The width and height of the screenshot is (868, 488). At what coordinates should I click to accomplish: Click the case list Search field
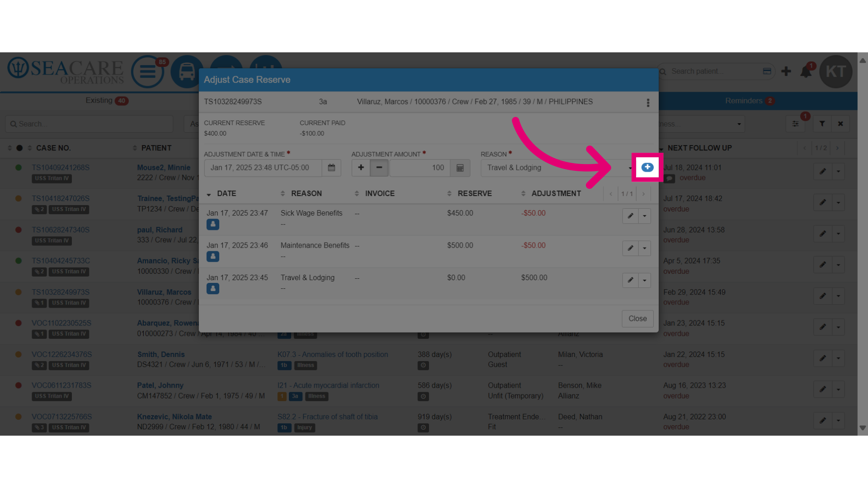(89, 124)
